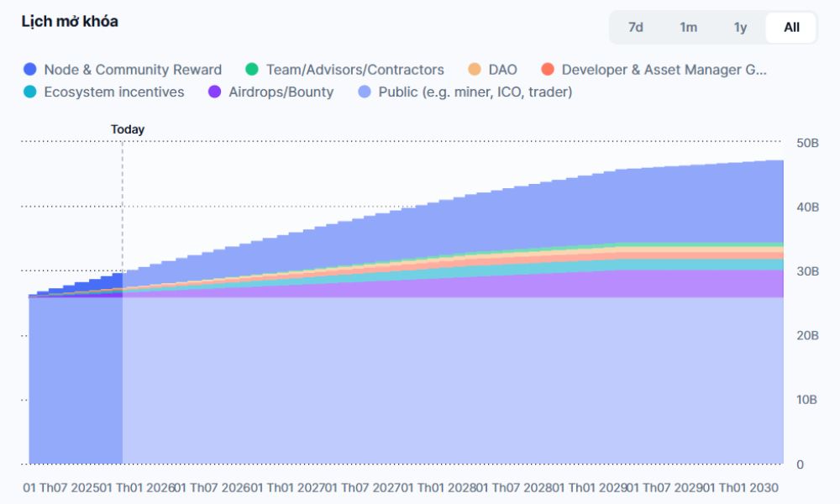Toggle Node & Community Reward series label
Image resolution: width=840 pixels, height=504 pixels.
click(x=133, y=70)
